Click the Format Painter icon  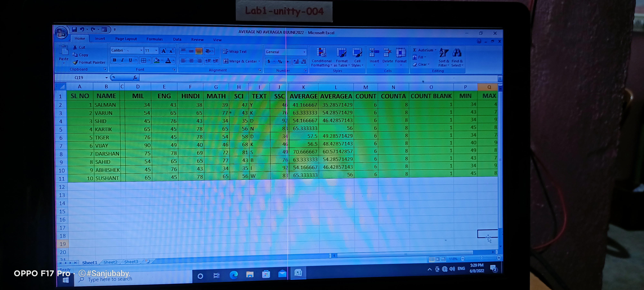pos(76,62)
